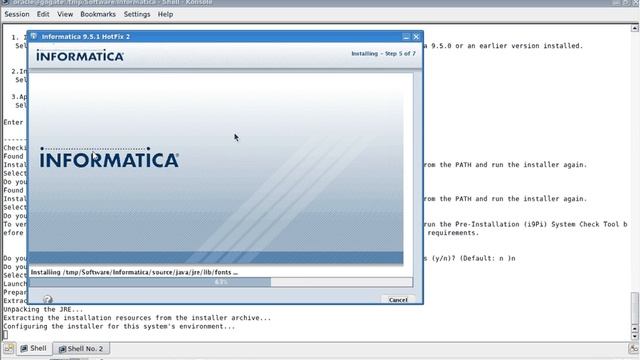Screen dimensions: 640x360
Task: Click the new session icon beside Shell tab
Action: pos(9,348)
